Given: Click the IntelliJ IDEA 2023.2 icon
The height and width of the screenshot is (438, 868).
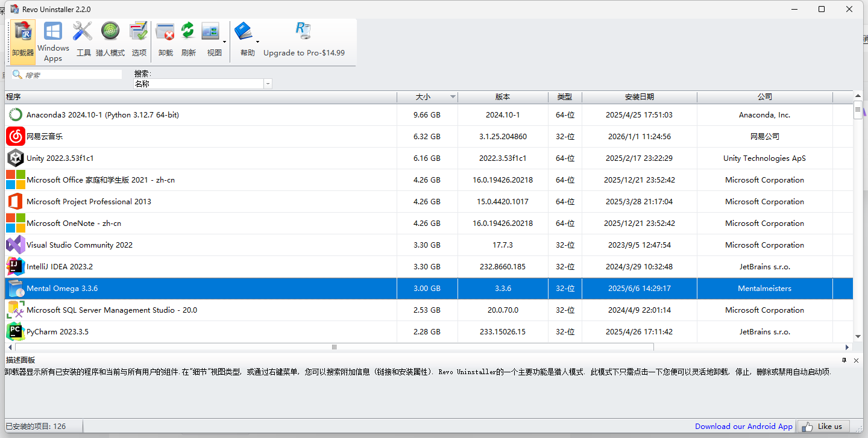Looking at the screenshot, I should pyautogui.click(x=16, y=266).
